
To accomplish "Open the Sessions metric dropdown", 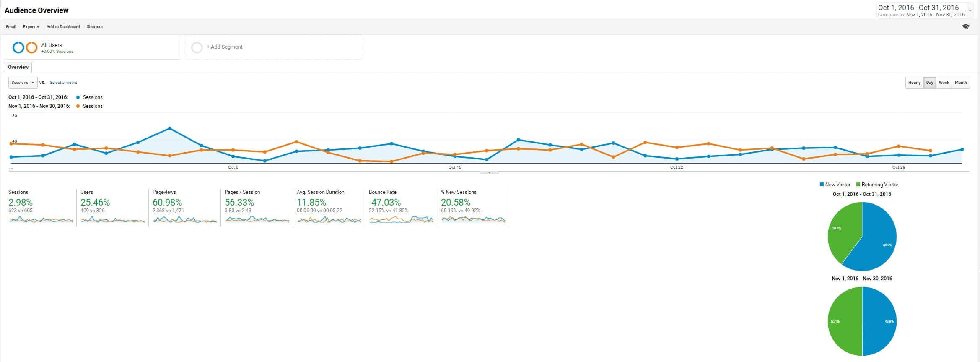I will (23, 83).
